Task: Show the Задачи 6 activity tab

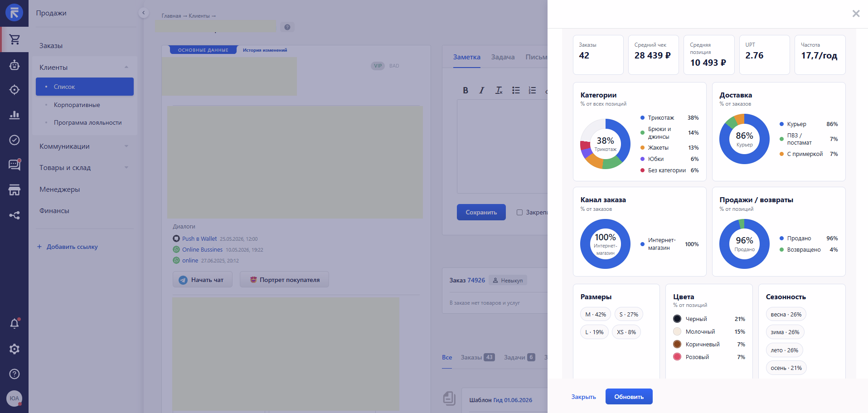Action: tap(519, 357)
